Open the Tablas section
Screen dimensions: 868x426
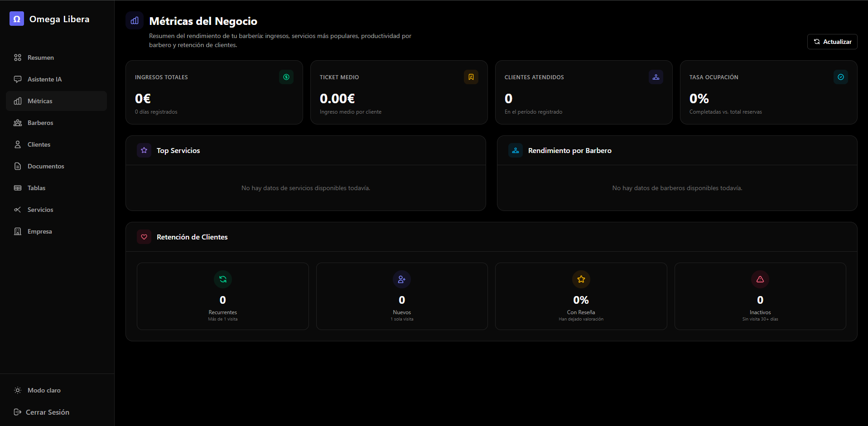coord(57,188)
